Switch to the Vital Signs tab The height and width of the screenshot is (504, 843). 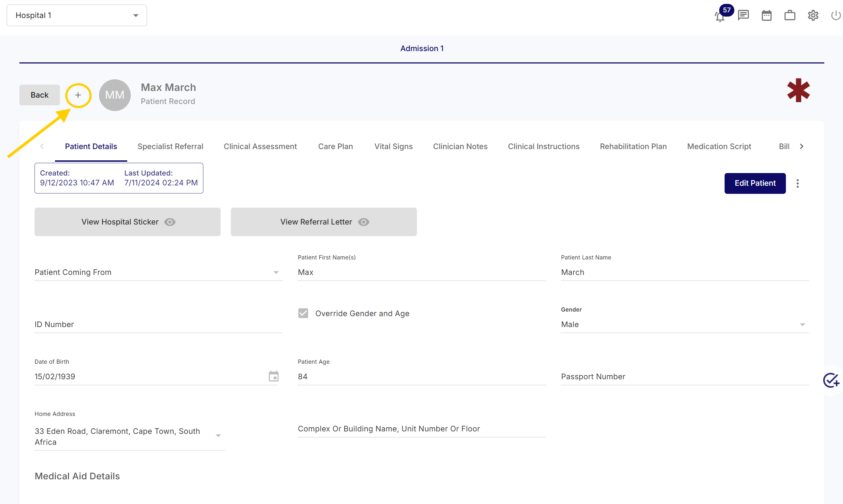click(x=393, y=146)
